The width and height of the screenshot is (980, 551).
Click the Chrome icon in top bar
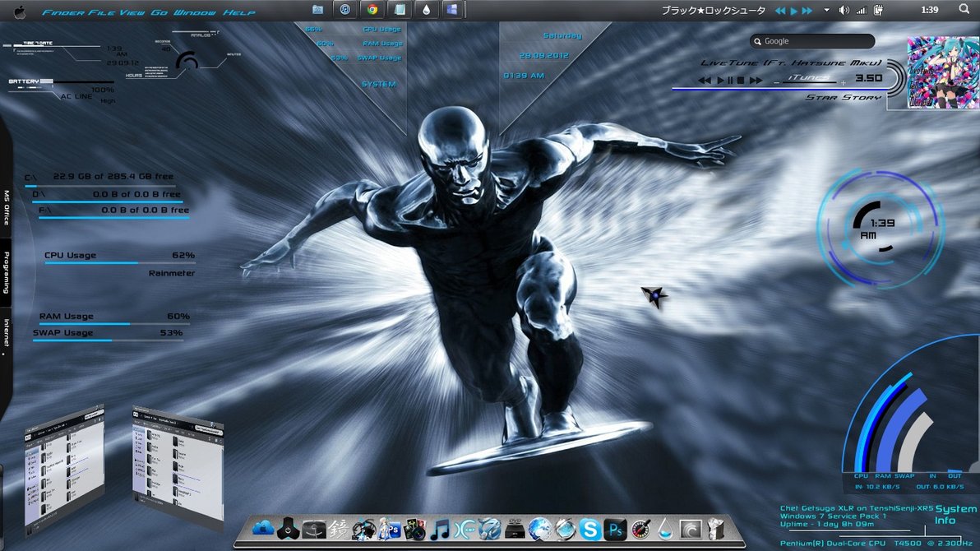point(372,10)
